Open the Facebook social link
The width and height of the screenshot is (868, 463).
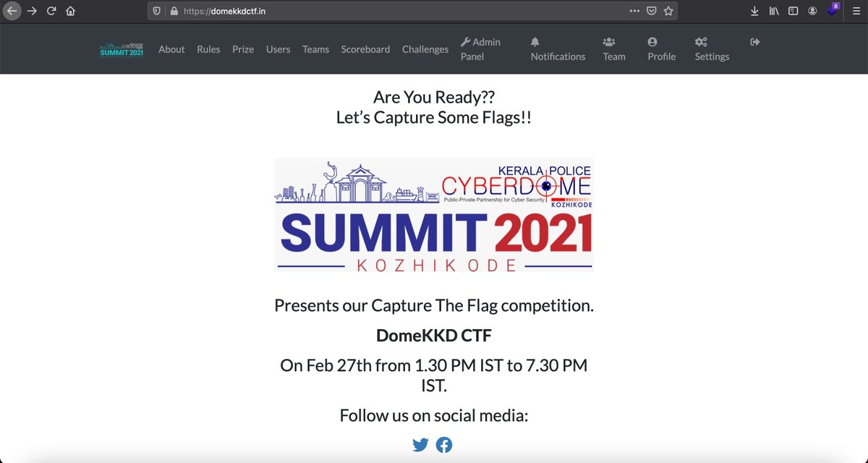click(x=444, y=445)
